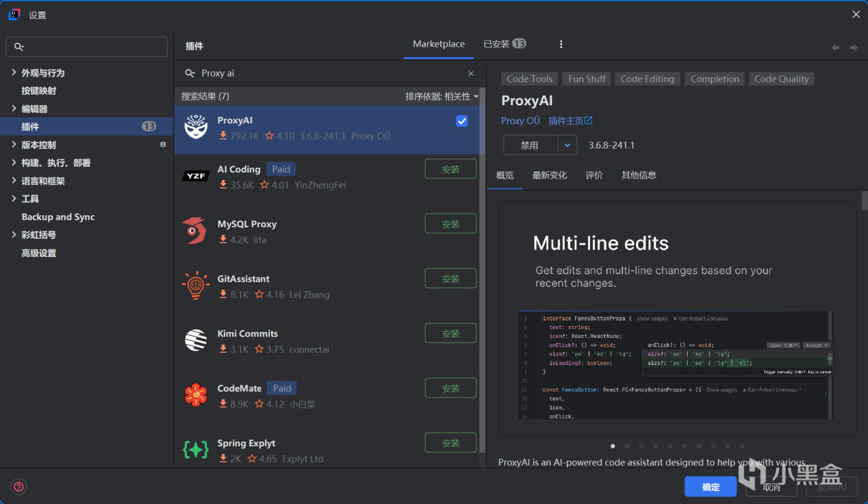
Task: Select the last carousel dot
Action: [x=743, y=446]
